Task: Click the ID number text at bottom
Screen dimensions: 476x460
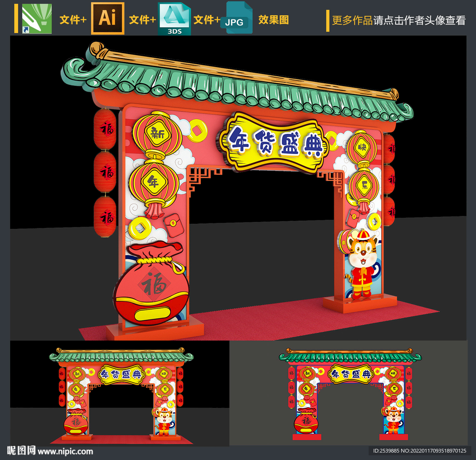Action: [420, 451]
